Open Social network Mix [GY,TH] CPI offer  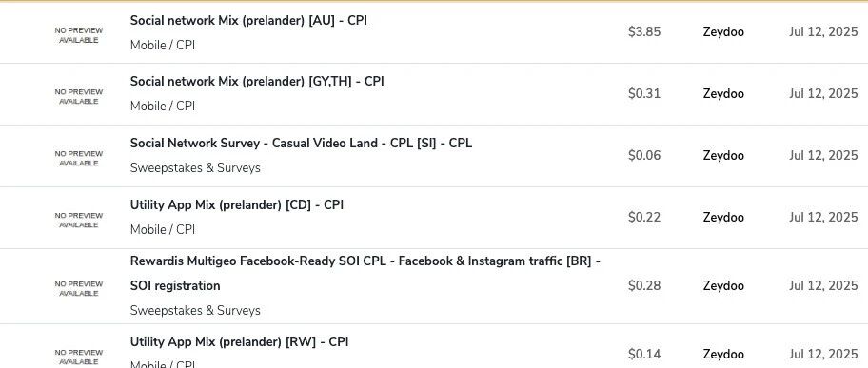pos(257,82)
